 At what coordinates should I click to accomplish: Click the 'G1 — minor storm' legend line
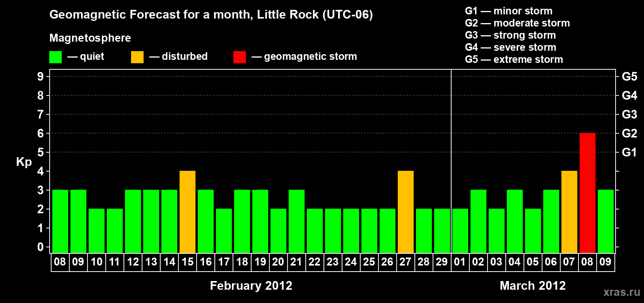509,11
